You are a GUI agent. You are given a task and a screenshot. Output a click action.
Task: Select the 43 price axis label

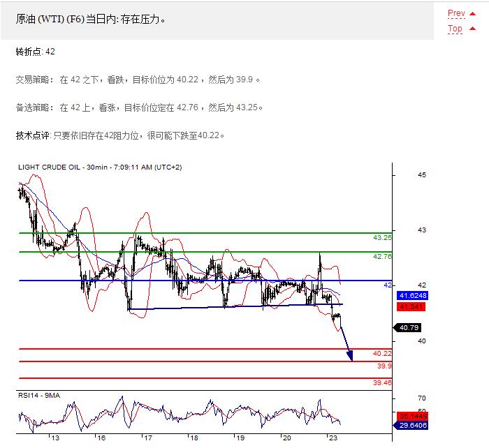[422, 230]
